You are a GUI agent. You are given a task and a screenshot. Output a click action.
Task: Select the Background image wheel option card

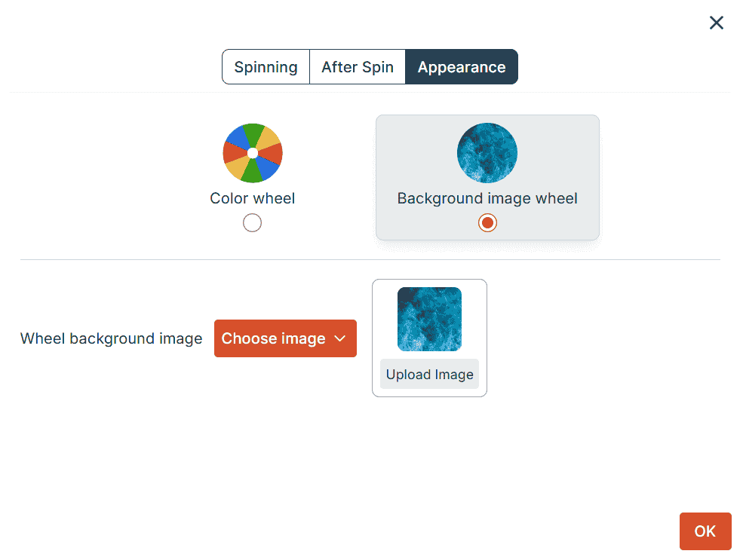[487, 178]
